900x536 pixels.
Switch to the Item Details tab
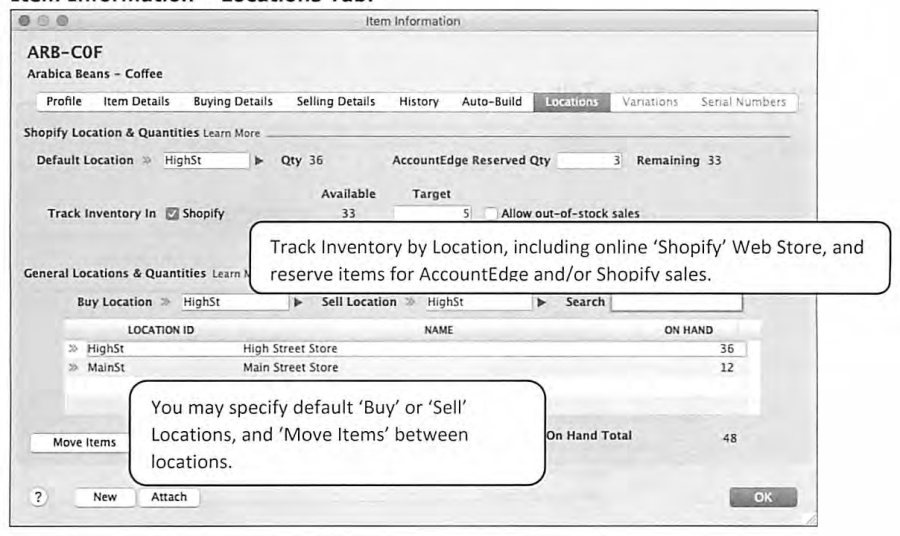coord(137,102)
